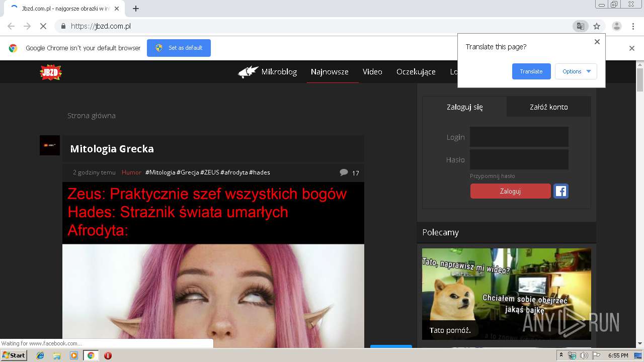Click the Strona główna breadcrumb
644x362 pixels.
click(x=92, y=116)
